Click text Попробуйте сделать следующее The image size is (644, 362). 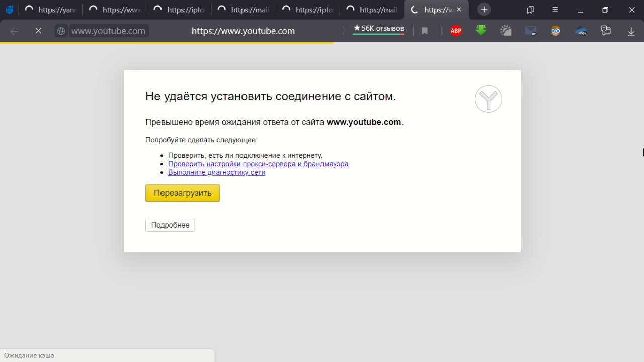201,140
